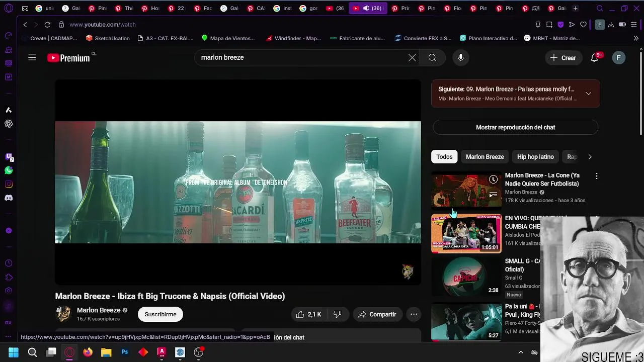644x362 pixels.
Task: Bookmark page with the heart icon
Action: point(583,24)
